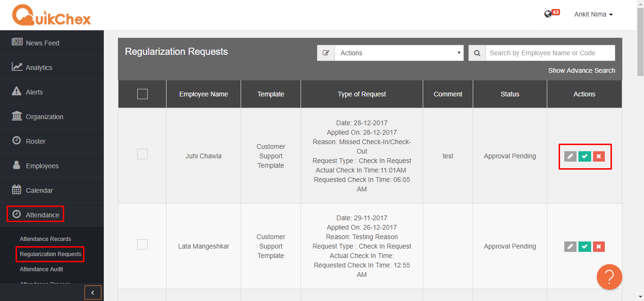Check the select-all box in table header

142,94
